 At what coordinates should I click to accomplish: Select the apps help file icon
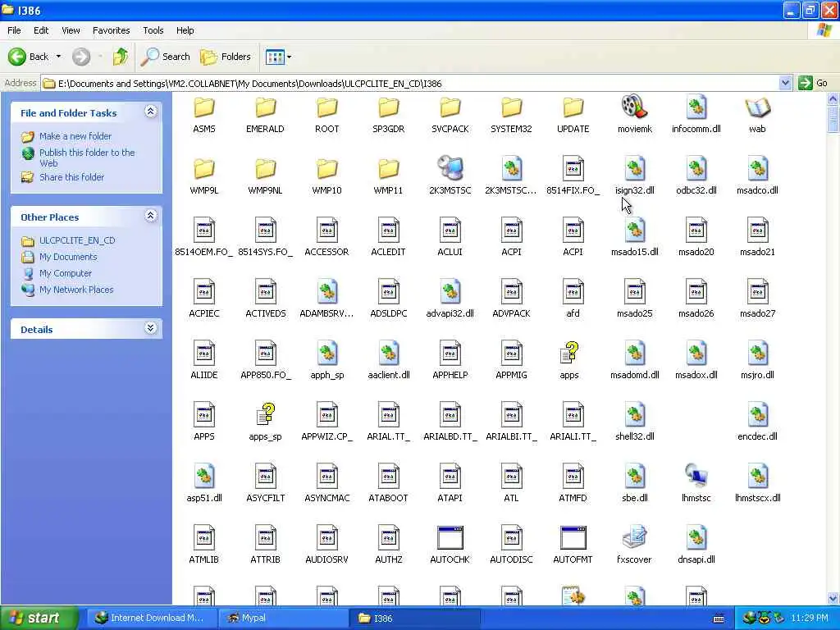pyautogui.click(x=569, y=354)
